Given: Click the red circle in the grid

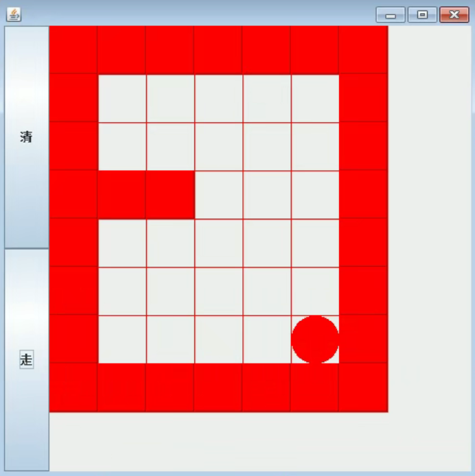Looking at the screenshot, I should click(315, 340).
